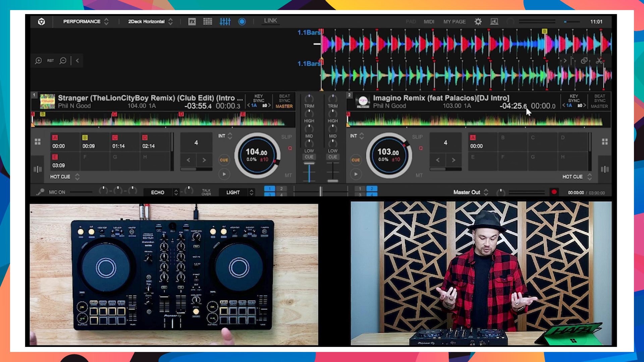Adjust the channel 1 volume fader
The height and width of the screenshot is (362, 644).
tap(309, 164)
